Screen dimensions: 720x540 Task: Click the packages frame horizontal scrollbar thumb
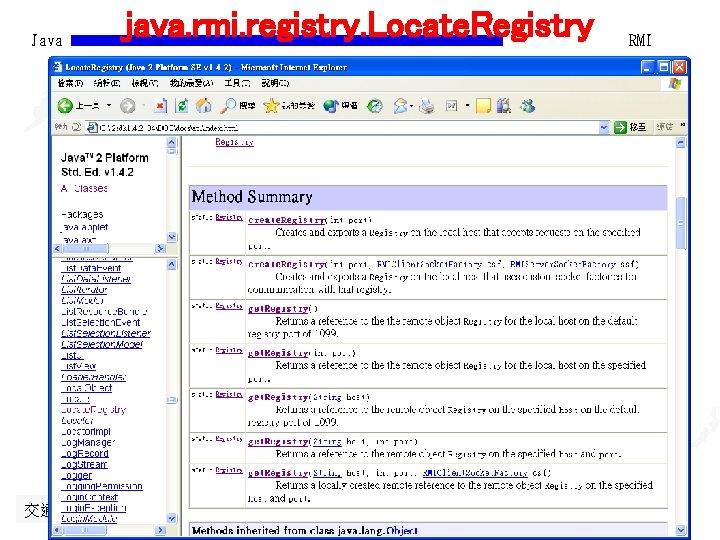(x=86, y=248)
